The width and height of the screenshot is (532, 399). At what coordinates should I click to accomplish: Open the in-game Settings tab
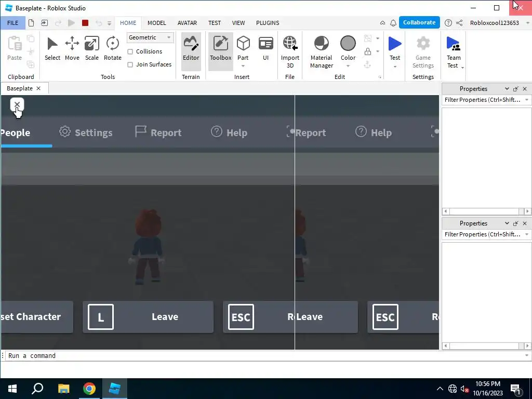tap(86, 132)
